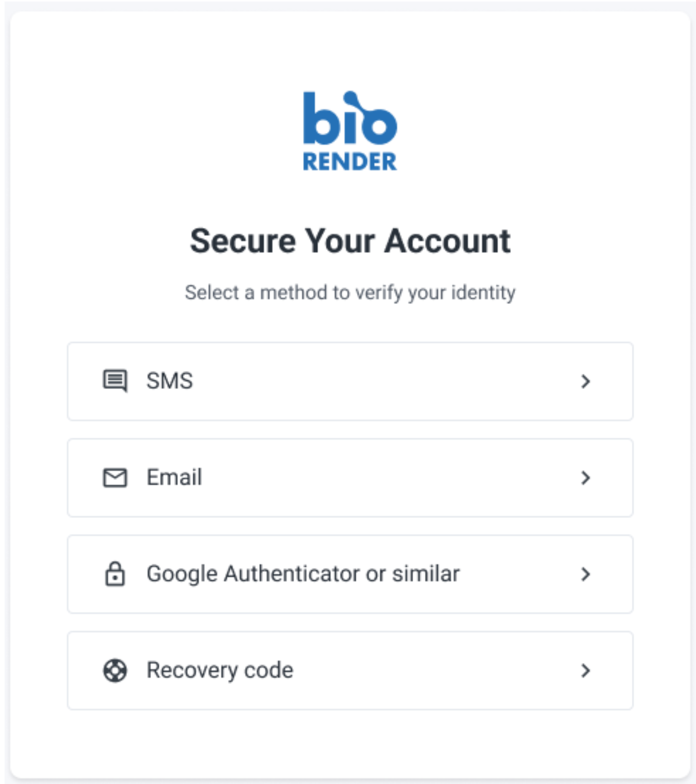
Task: Click the Google Authenticator padlock icon
Action: click(x=115, y=574)
